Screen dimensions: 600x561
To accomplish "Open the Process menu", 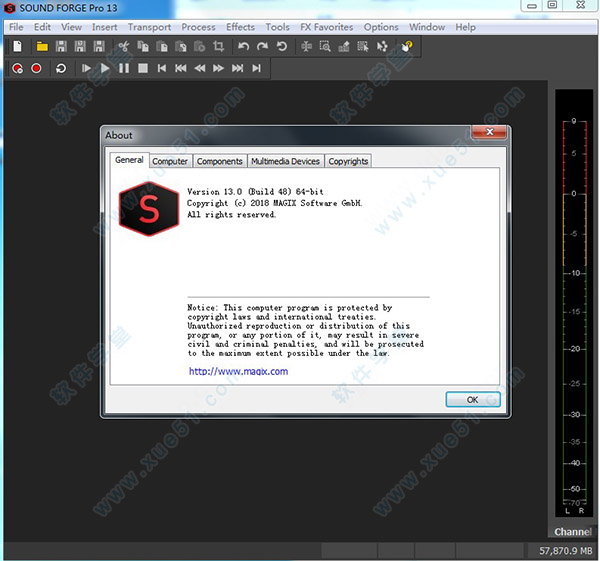I will 198,27.
